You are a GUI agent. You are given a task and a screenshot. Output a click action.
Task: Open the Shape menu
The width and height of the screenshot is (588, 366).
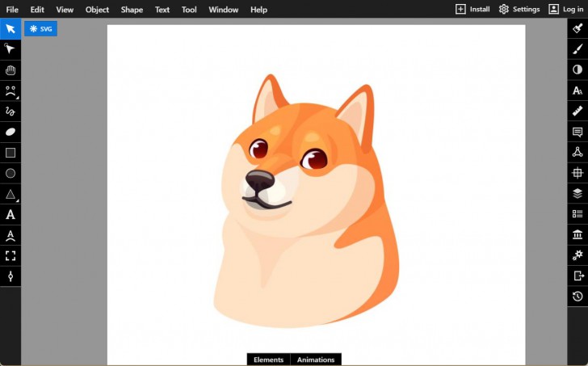click(x=132, y=10)
